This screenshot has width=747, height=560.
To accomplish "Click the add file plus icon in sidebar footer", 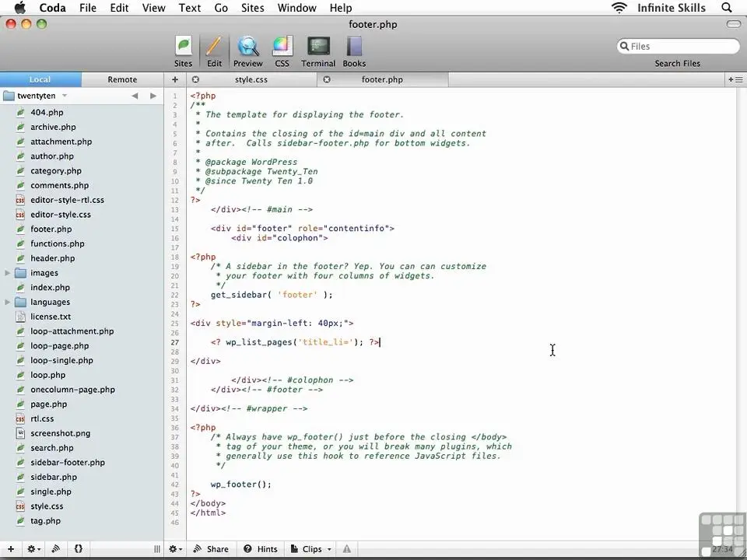I will point(10,549).
